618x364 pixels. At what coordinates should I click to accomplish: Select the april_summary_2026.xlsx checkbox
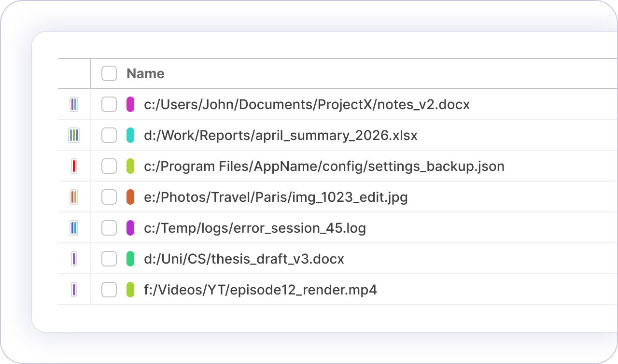click(x=109, y=135)
